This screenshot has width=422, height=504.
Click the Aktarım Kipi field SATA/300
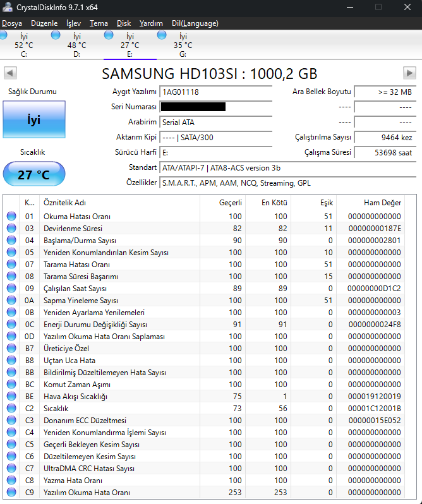coord(215,138)
